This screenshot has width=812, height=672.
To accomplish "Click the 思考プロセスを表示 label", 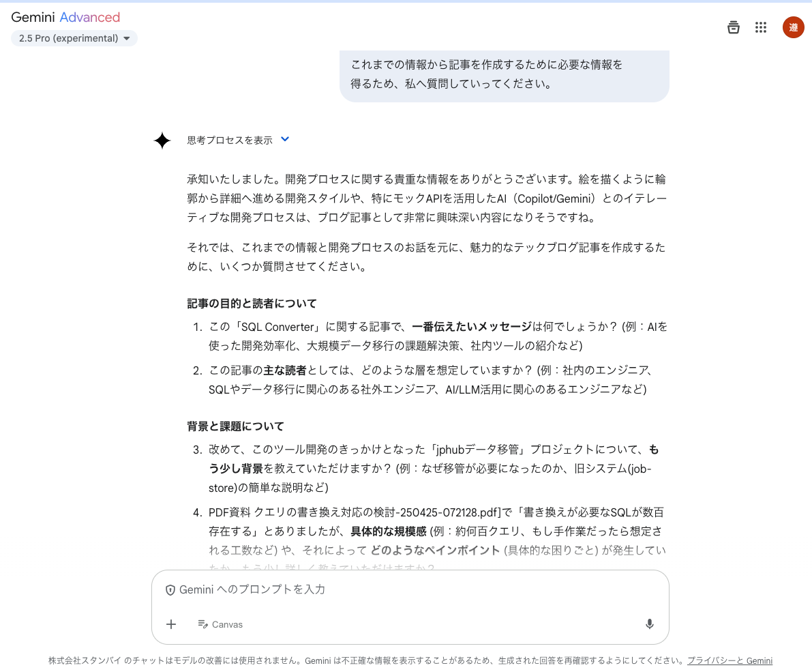I will [229, 141].
